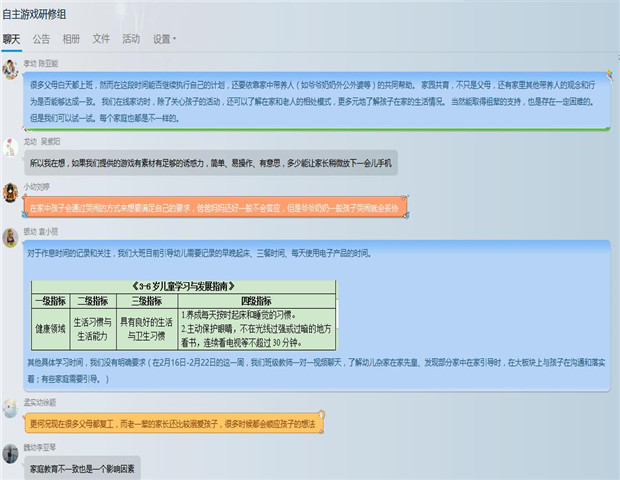Switch to the 聊天 tab
The image size is (620, 480).
(11, 39)
